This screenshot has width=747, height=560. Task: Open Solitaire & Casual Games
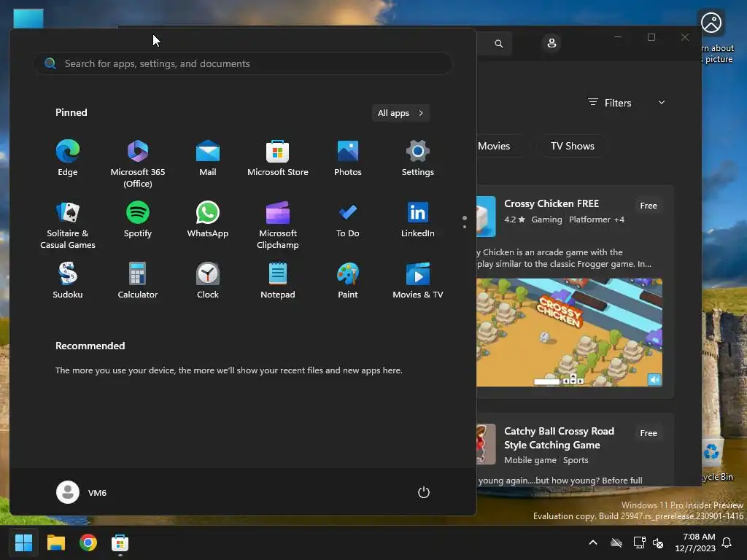[x=68, y=226]
